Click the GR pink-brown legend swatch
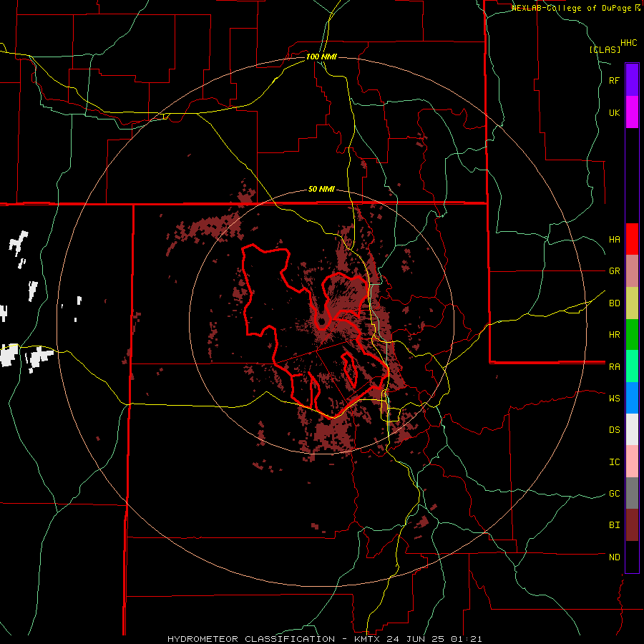 [632, 270]
